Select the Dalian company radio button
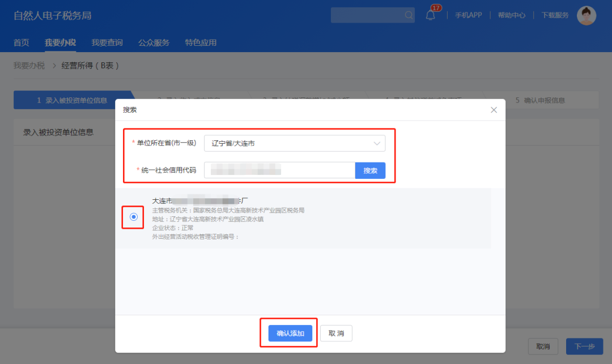This screenshot has width=612, height=364. click(133, 217)
